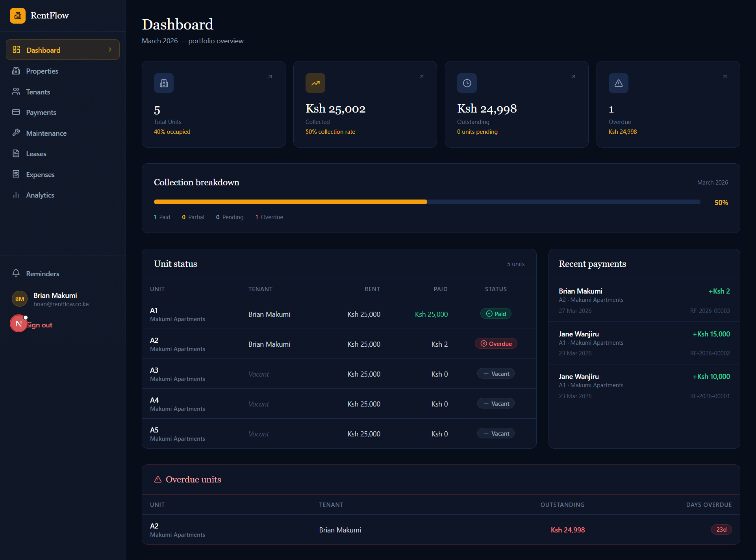Viewport: 756px width, 560px height.
Task: Open Outstanding card via arrow icon
Action: point(573,77)
